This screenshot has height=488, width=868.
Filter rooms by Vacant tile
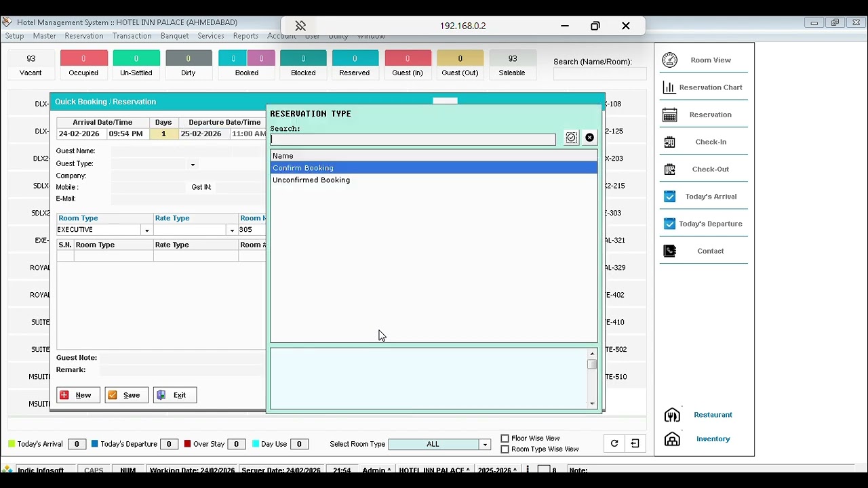click(x=31, y=65)
